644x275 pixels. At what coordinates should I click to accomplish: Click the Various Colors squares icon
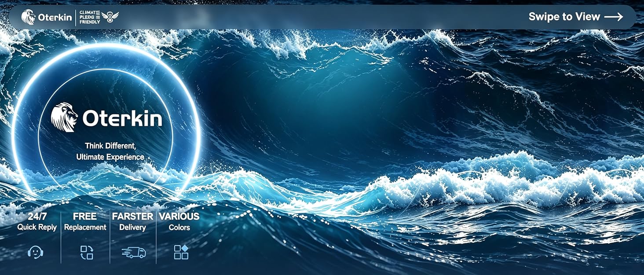pos(181,252)
